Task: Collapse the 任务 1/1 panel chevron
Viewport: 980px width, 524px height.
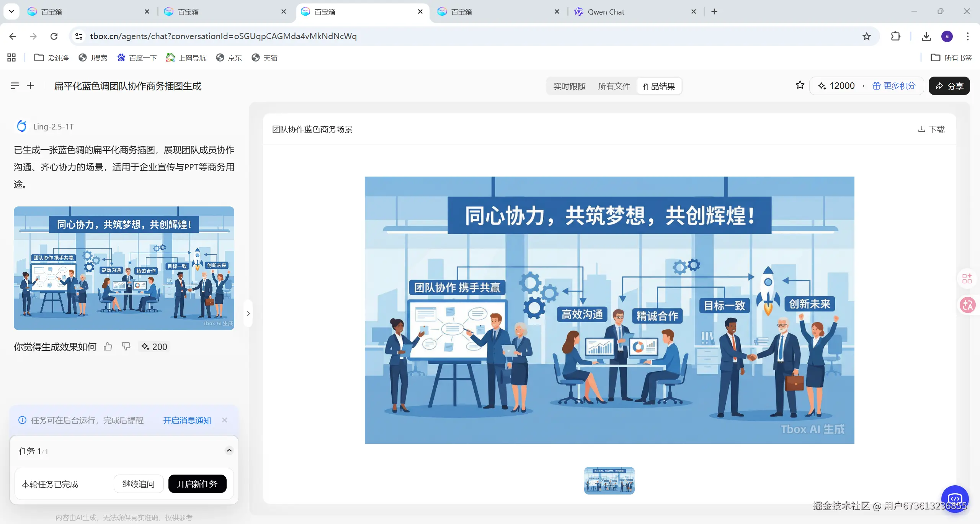Action: [x=229, y=450]
